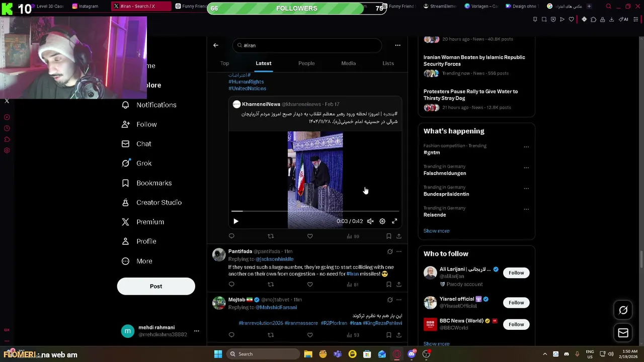
Task: Play the KhameneiNews video
Action: tap(236, 221)
